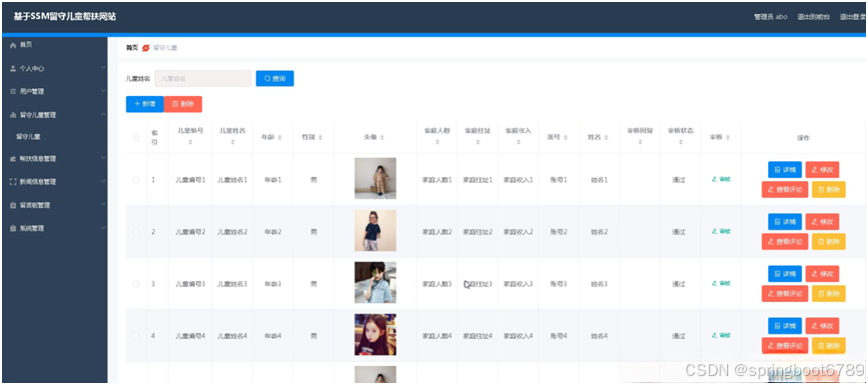Open the avatar photo in row 1

(x=376, y=178)
